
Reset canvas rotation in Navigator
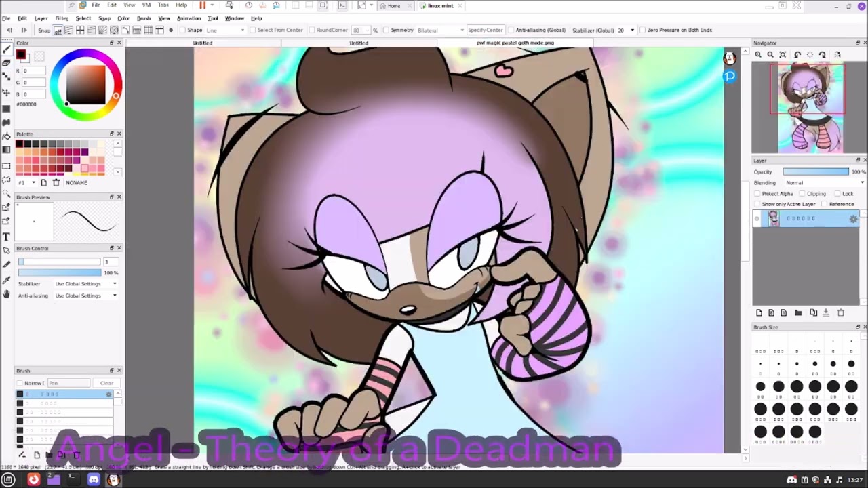[810, 54]
